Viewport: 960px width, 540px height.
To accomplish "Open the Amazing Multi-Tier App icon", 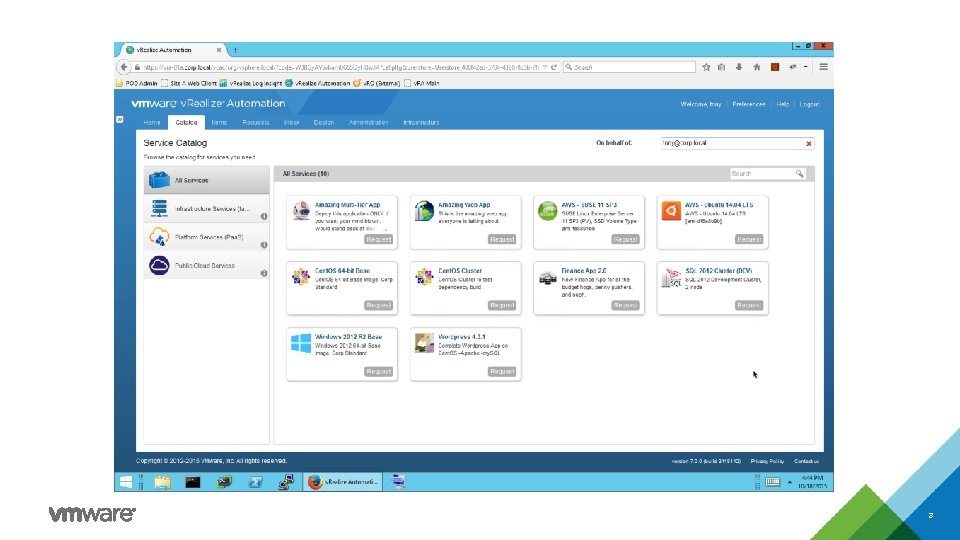I will [x=301, y=211].
